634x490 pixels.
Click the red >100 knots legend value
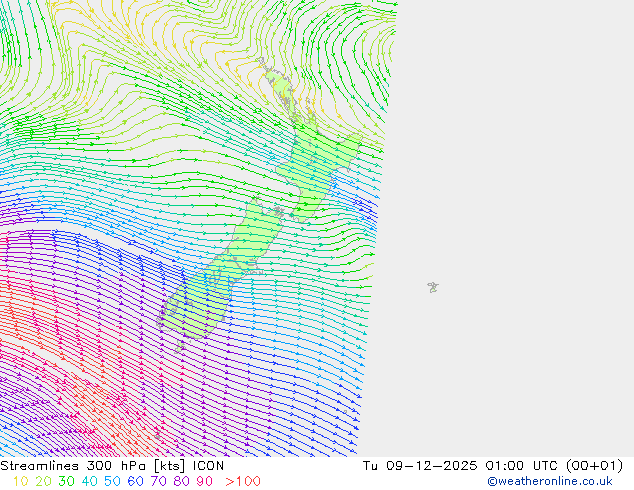pos(243,481)
